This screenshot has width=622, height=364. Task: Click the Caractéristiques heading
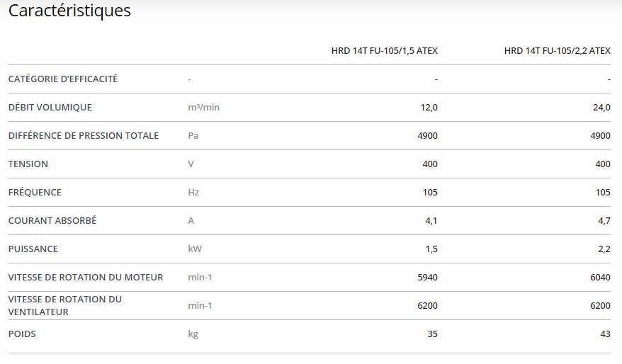69,11
